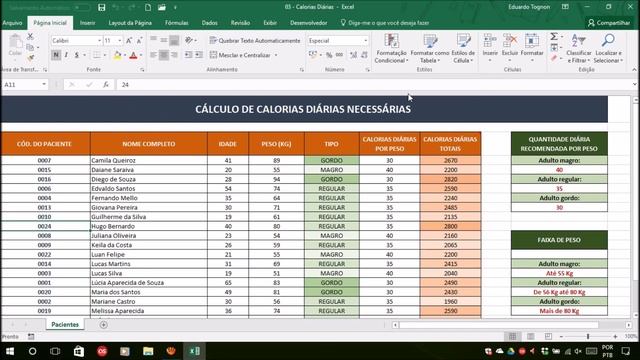
Task: Click the Cut scissors icon
Action: (x=30, y=37)
